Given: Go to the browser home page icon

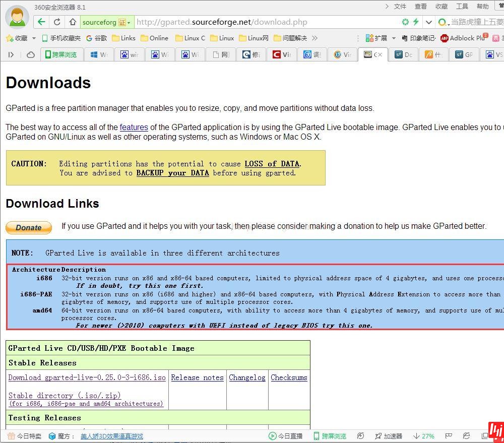Looking at the screenshot, I should tap(73, 22).
